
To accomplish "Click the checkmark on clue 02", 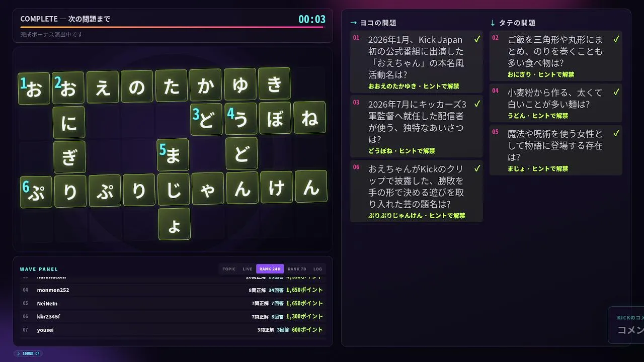I will pyautogui.click(x=616, y=39).
